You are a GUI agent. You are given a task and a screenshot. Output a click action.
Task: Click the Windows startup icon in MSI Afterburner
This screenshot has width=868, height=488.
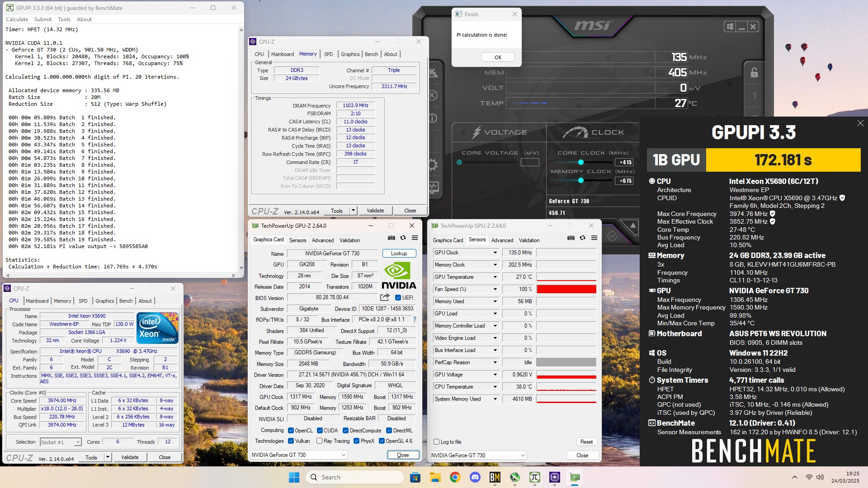pos(730,27)
